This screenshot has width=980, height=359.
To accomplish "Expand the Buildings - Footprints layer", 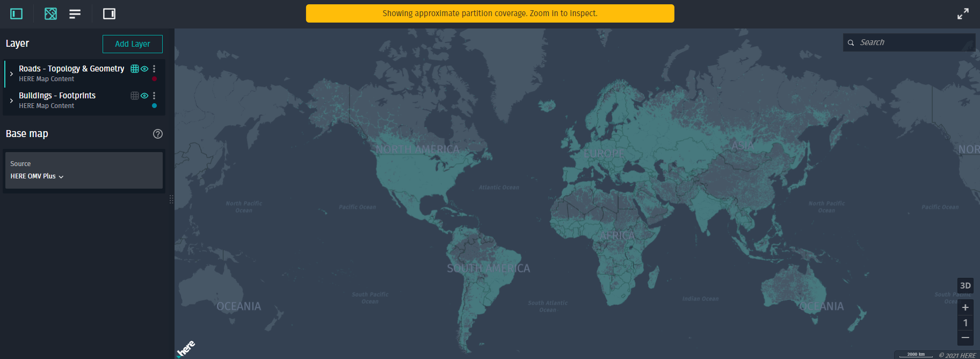I will tap(11, 100).
